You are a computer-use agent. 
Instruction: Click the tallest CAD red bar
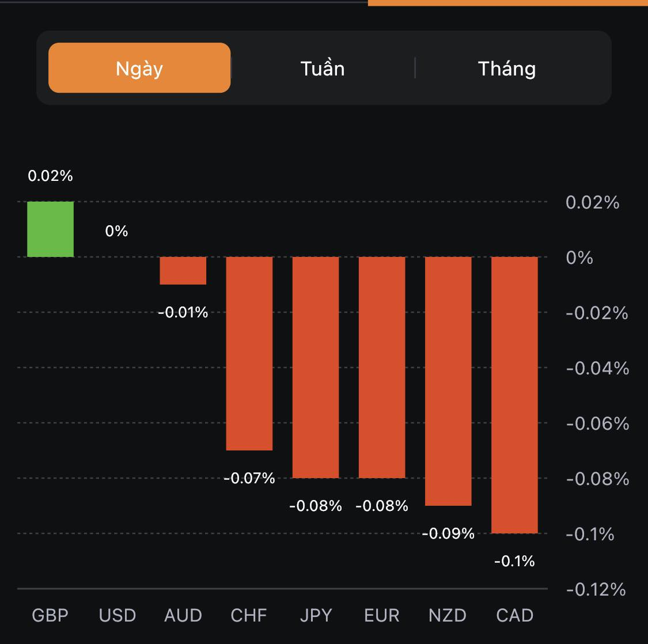click(514, 395)
